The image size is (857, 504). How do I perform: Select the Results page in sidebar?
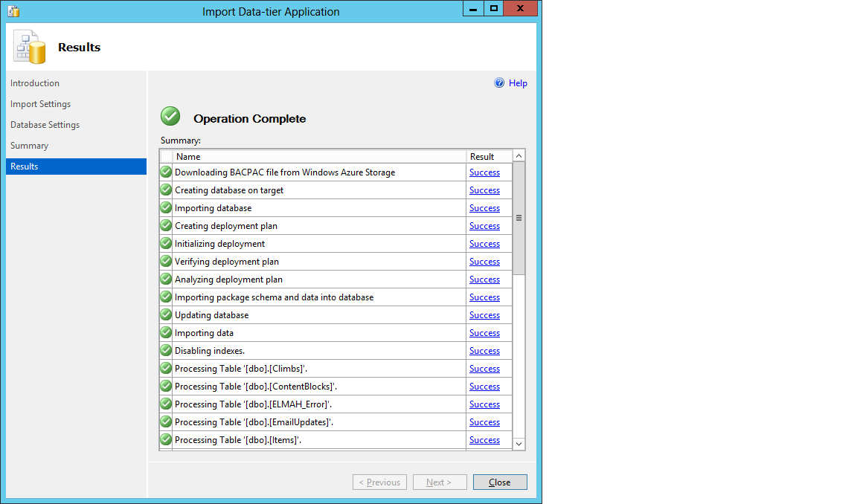coord(76,167)
